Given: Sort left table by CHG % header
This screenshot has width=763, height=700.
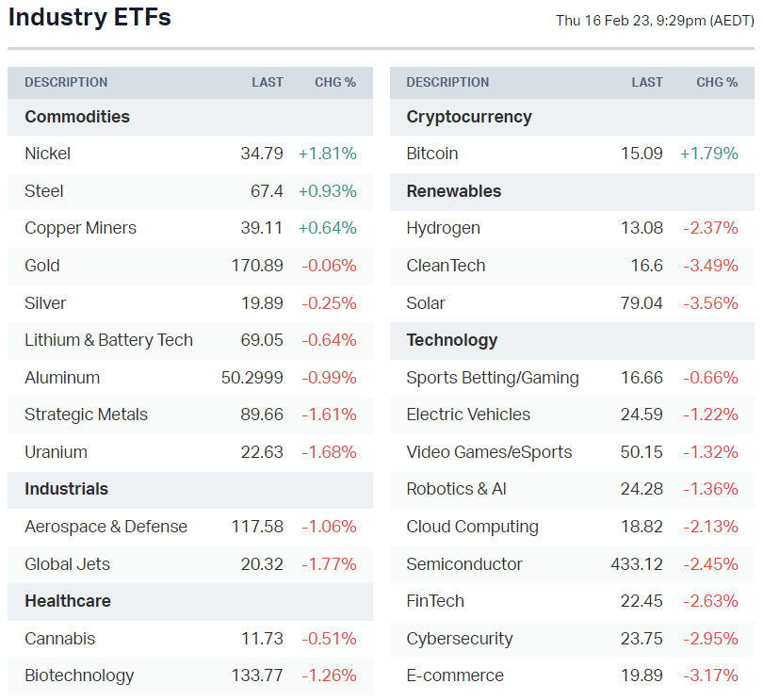Looking at the screenshot, I should (x=335, y=83).
